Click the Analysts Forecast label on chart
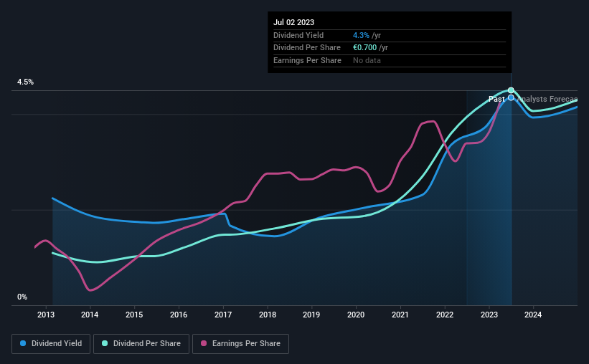This screenshot has width=589, height=364. 547,99
